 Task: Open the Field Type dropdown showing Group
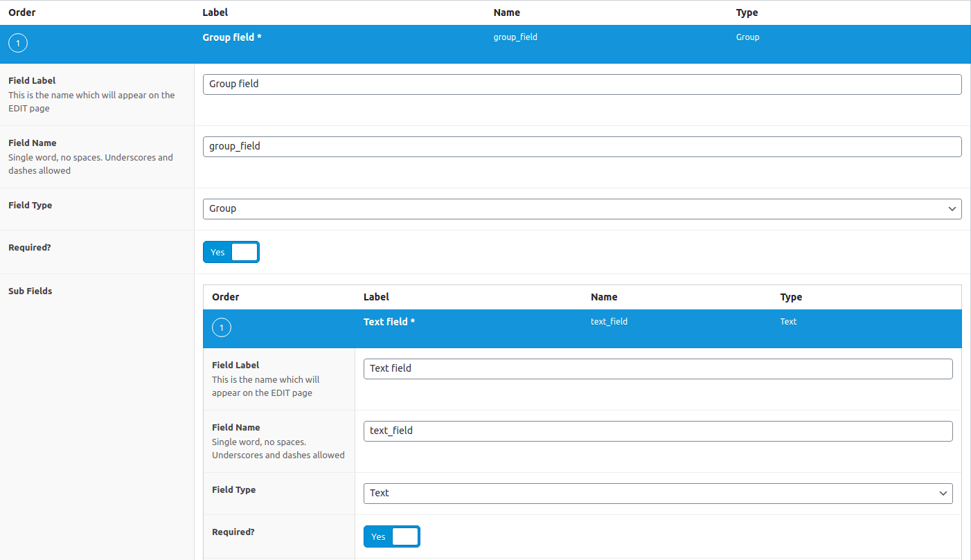pos(582,208)
